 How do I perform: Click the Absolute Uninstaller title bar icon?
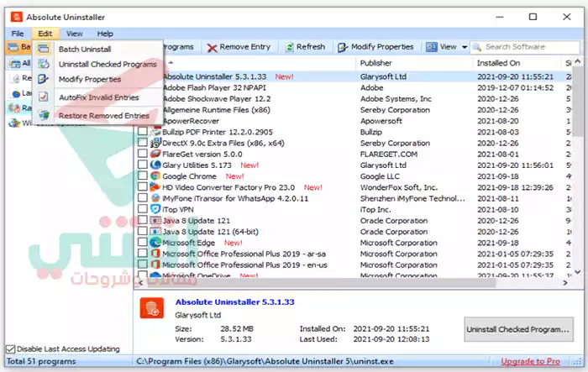[x=17, y=17]
